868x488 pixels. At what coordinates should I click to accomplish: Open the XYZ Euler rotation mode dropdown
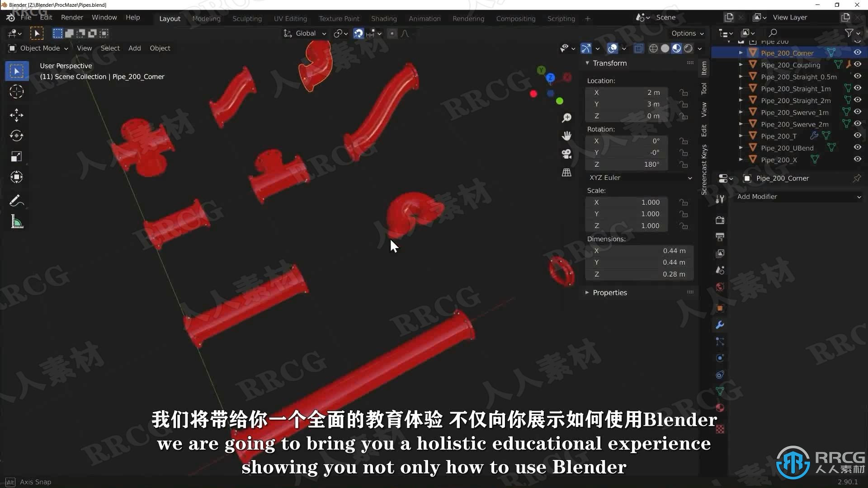[640, 178]
